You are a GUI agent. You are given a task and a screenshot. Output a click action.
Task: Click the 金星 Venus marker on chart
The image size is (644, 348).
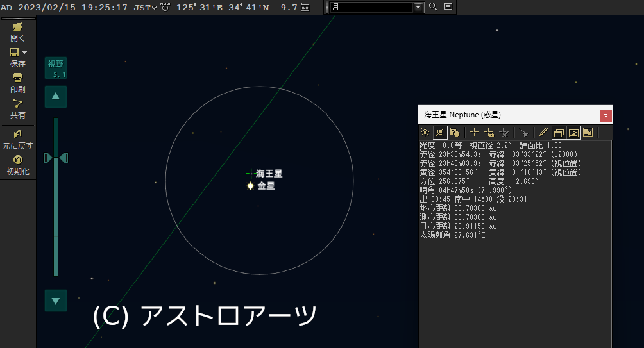pos(250,186)
